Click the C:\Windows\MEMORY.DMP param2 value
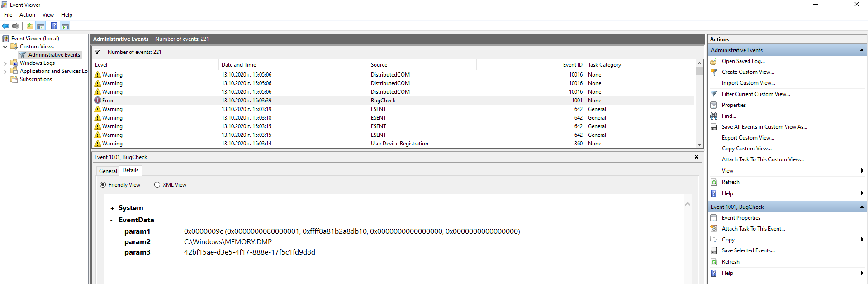Image resolution: width=868 pixels, height=284 pixels. pyautogui.click(x=228, y=242)
